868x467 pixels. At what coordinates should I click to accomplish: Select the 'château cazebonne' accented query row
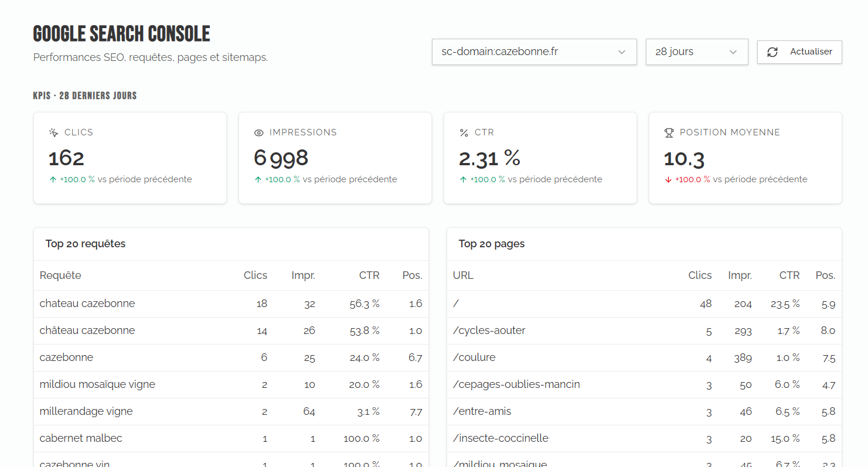pos(231,330)
